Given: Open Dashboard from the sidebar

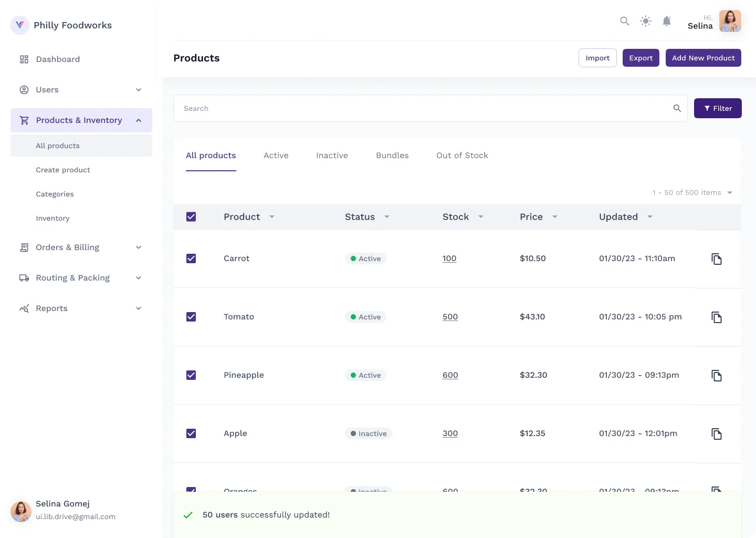Looking at the screenshot, I should pyautogui.click(x=58, y=59).
